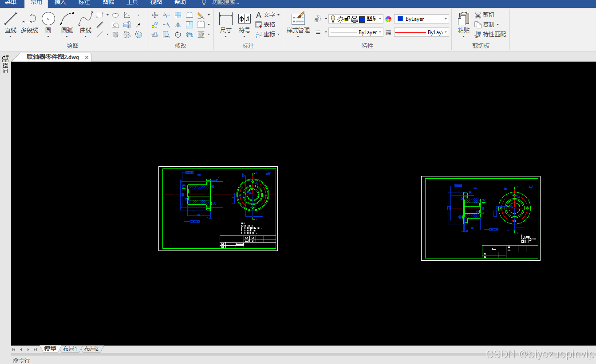Toggle the layer print printer icon

point(355,19)
